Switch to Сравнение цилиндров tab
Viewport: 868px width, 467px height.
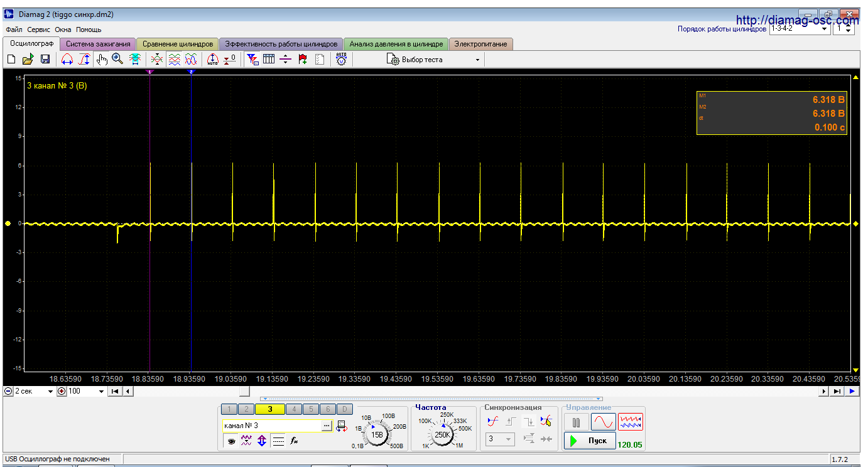click(x=178, y=44)
